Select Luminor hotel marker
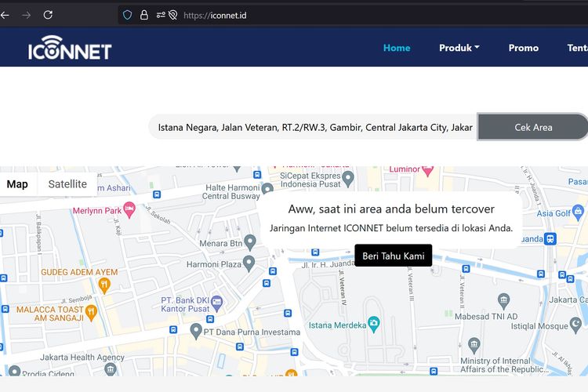588x392 pixels. [x=427, y=171]
